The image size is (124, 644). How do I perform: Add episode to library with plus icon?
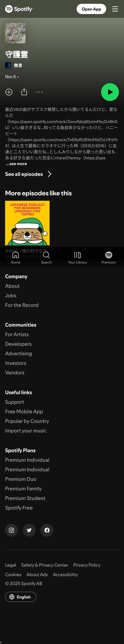coord(9,92)
